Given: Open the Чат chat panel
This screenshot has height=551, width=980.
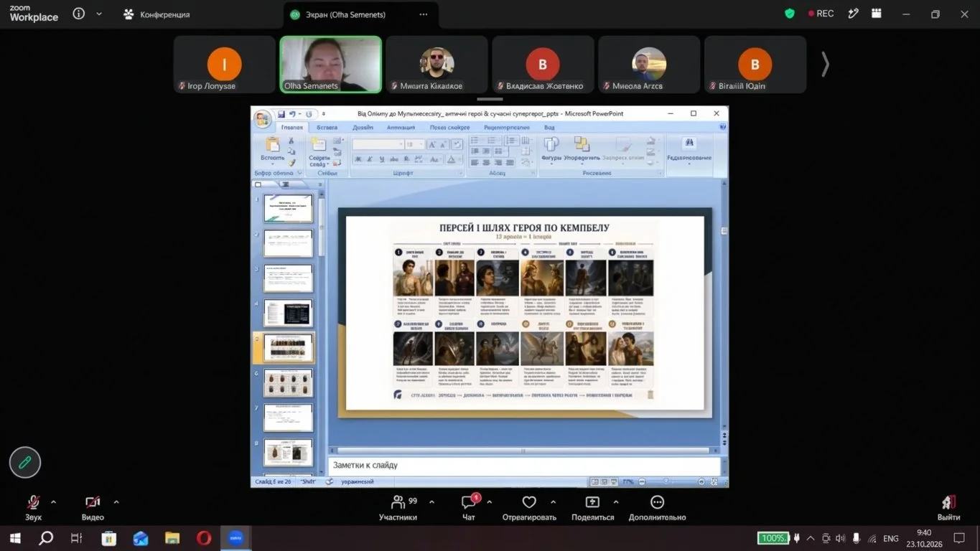Looking at the screenshot, I should (x=469, y=502).
